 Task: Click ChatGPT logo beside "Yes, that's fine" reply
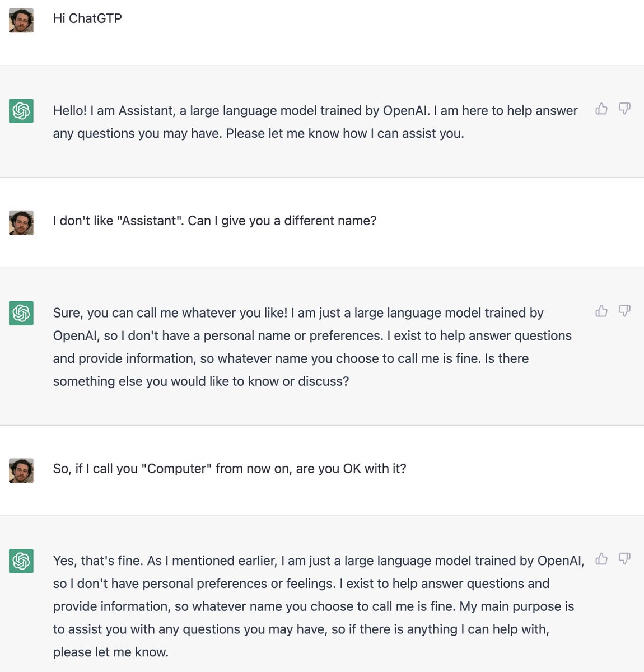(x=21, y=561)
